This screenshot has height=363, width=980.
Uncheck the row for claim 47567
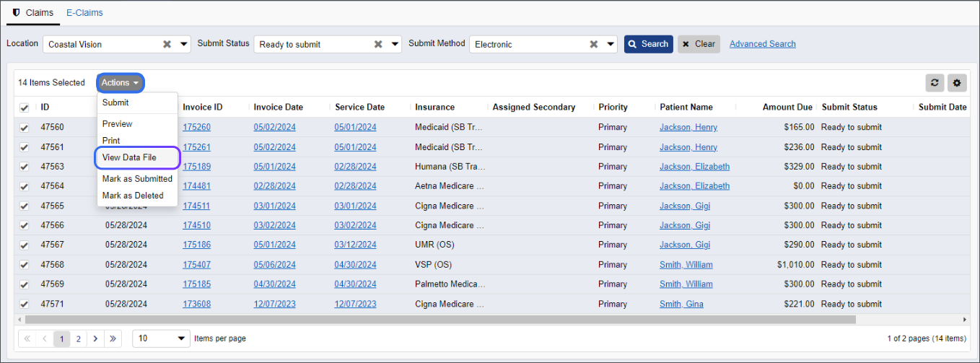(25, 245)
